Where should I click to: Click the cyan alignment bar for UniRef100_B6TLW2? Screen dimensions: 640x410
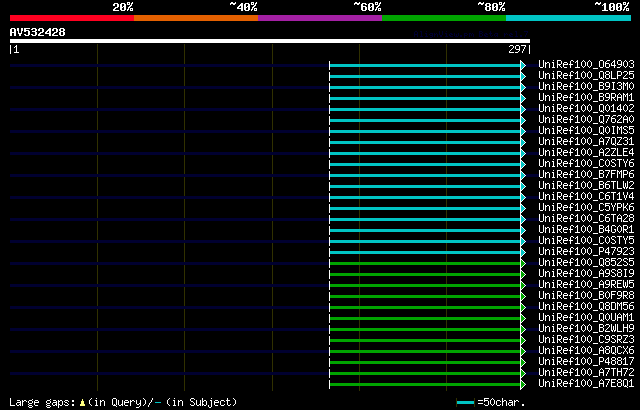click(x=425, y=186)
